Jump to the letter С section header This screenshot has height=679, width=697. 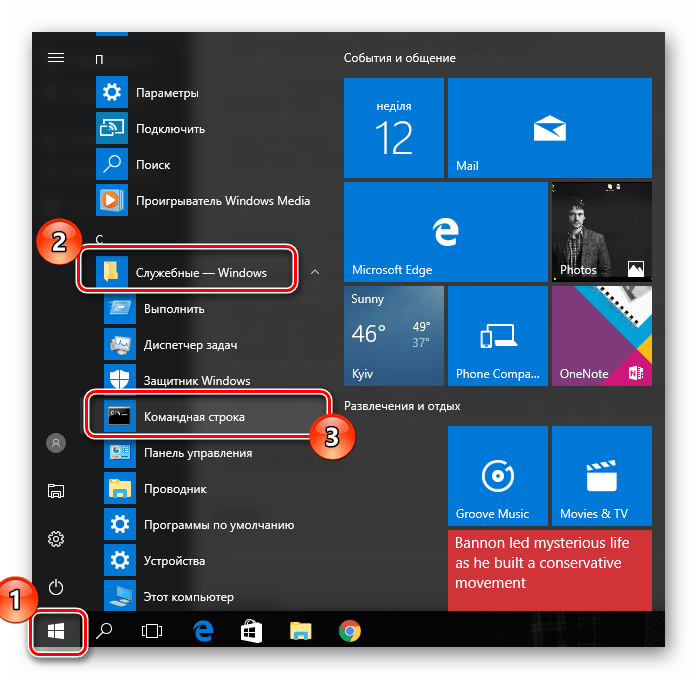pyautogui.click(x=100, y=240)
